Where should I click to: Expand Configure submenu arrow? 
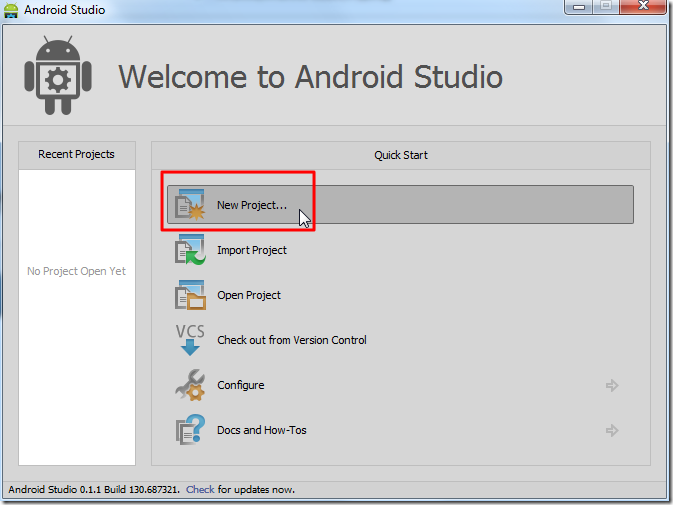coord(612,385)
